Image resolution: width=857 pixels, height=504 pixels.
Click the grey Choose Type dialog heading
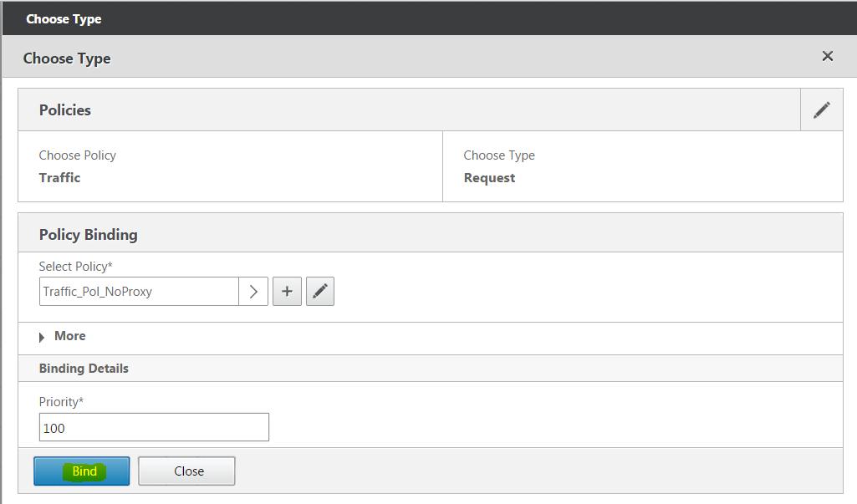(67, 59)
